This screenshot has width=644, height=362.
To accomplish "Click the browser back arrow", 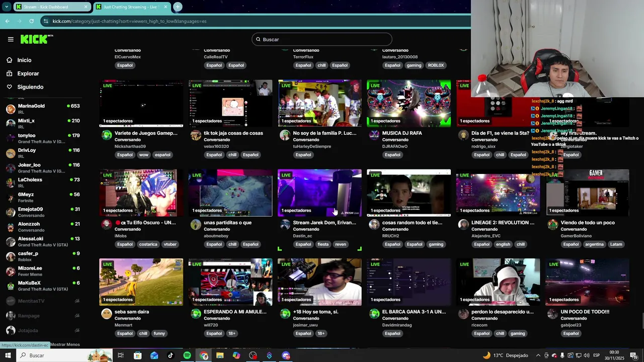I will coord(7,21).
